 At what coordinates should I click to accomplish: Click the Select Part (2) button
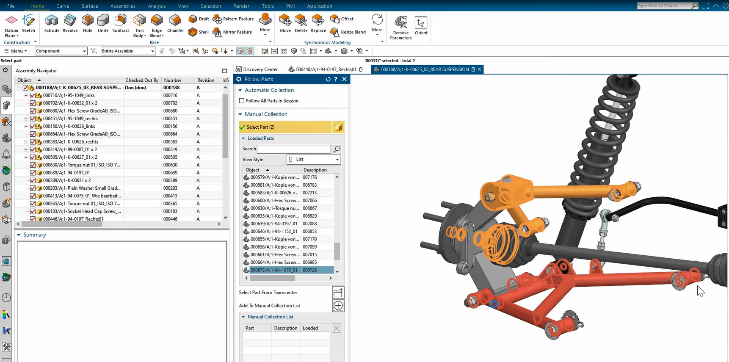(x=285, y=127)
